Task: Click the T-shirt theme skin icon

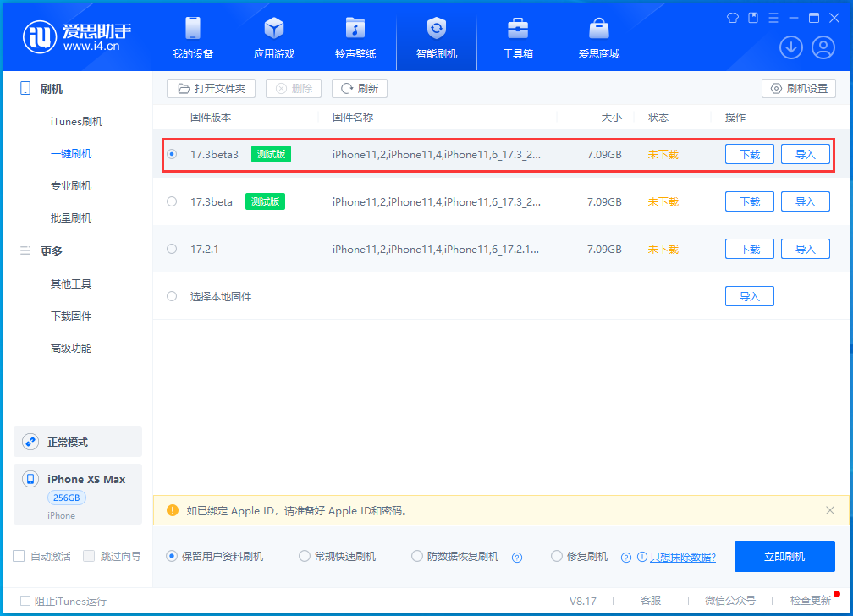Action: [x=732, y=17]
